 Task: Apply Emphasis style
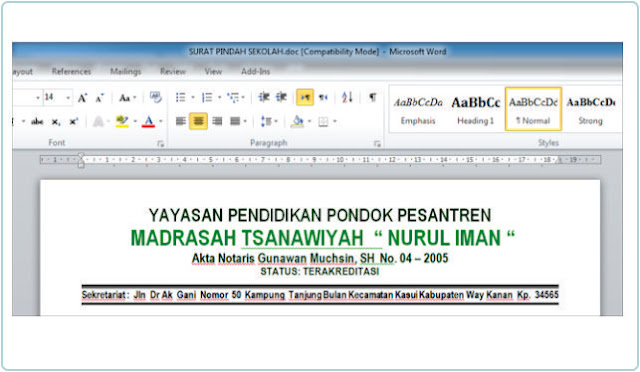[x=418, y=109]
